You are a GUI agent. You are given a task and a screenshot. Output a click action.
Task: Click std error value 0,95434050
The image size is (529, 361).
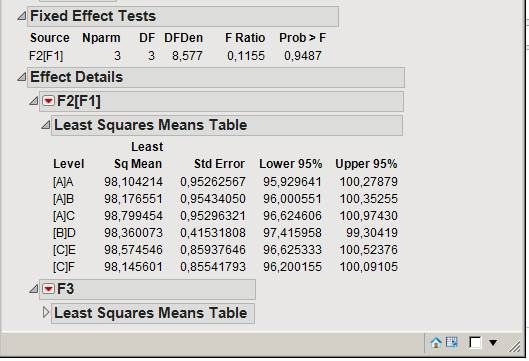213,199
